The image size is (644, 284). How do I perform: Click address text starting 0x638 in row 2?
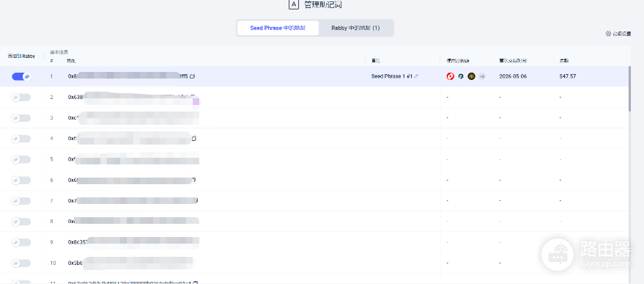tap(75, 97)
